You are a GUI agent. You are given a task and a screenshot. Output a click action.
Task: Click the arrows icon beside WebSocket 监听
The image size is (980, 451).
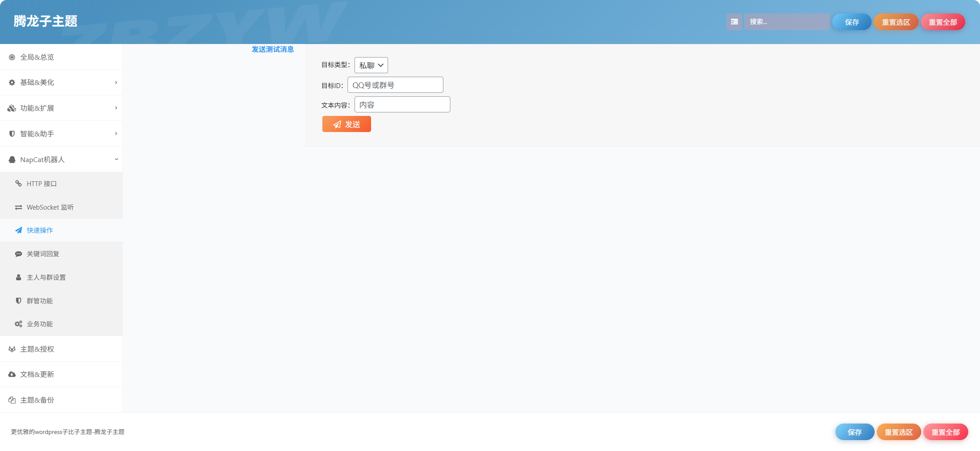(x=18, y=207)
